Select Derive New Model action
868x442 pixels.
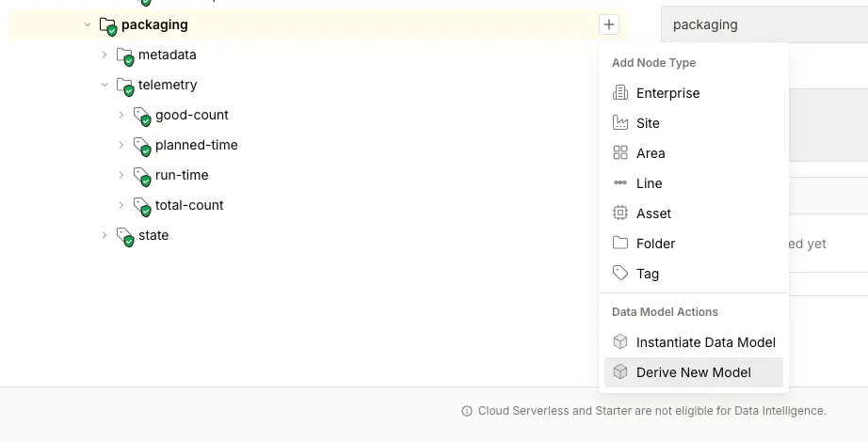694,372
